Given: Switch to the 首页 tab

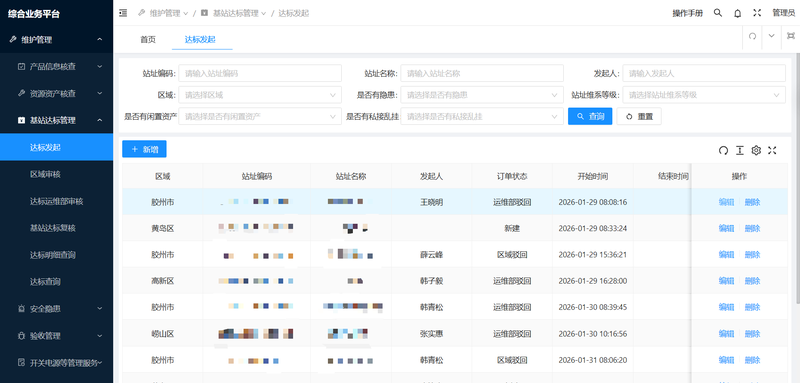Looking at the screenshot, I should (x=148, y=39).
